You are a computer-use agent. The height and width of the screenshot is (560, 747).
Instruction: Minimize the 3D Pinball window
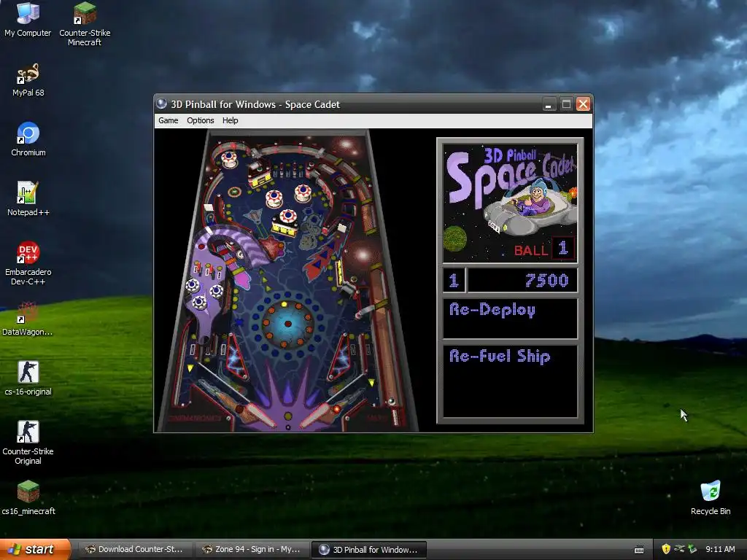[x=549, y=104]
